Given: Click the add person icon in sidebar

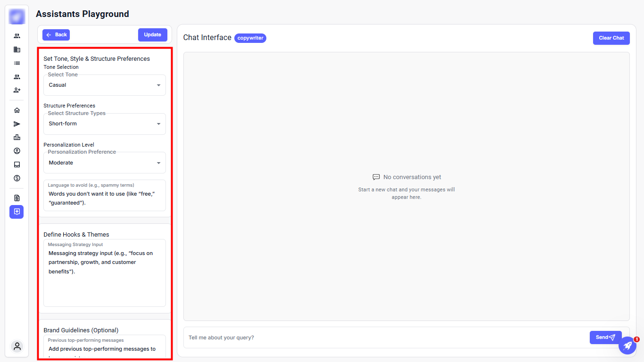Looking at the screenshot, I should point(17,90).
